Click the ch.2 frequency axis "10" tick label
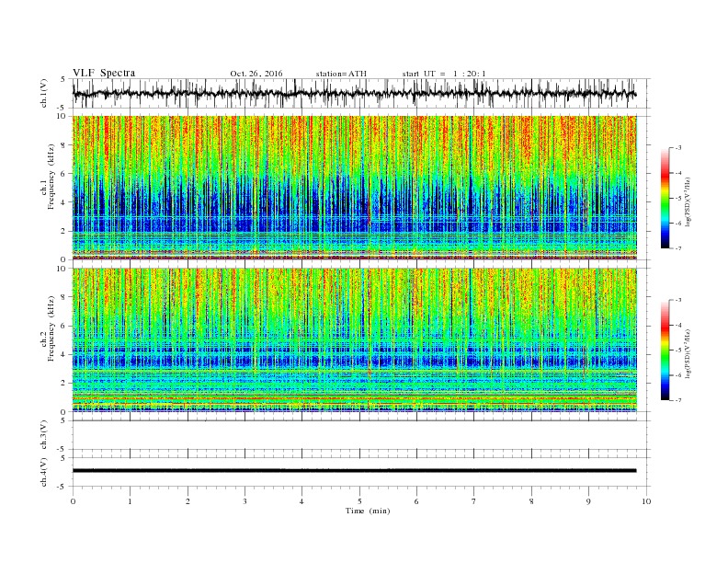 pos(63,268)
